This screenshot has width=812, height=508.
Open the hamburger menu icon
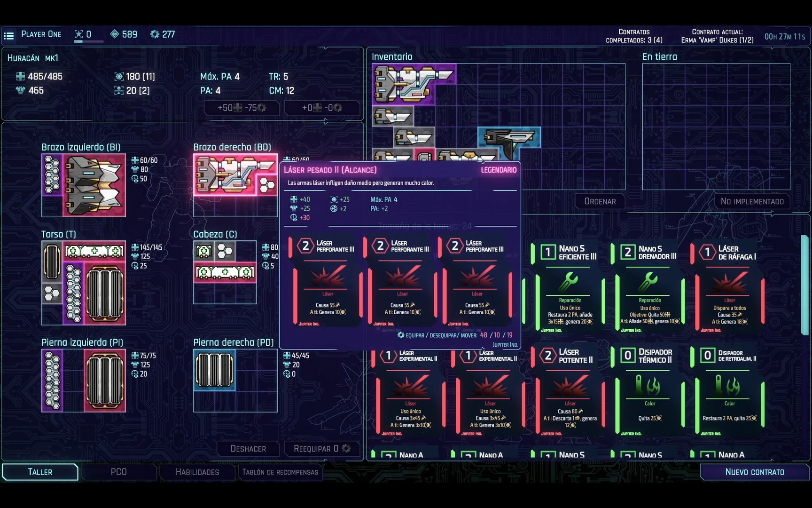tap(8, 35)
